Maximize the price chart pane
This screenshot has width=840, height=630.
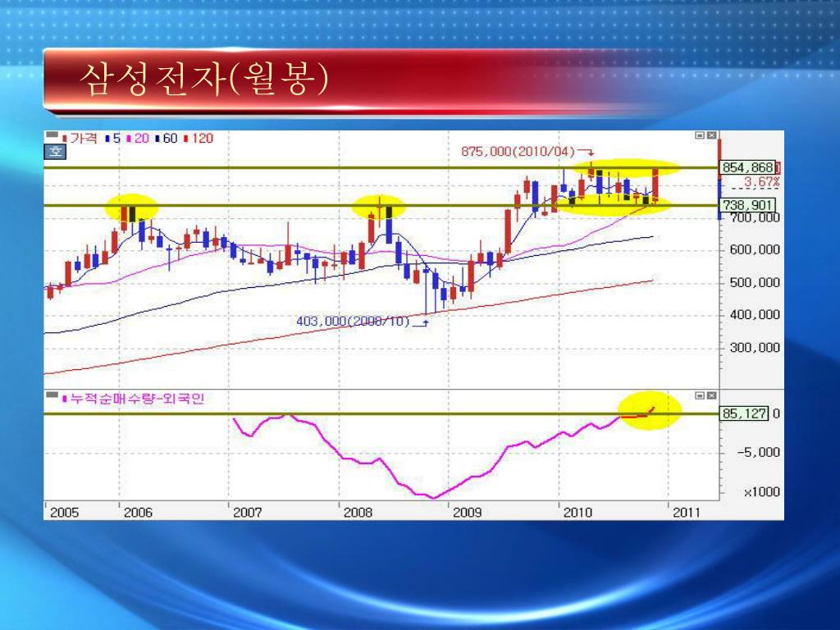[700, 135]
